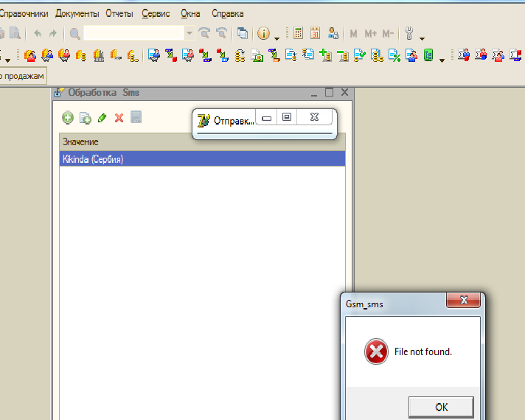Minimize the Отправк... small window
Image resolution: width=525 pixels, height=420 pixels.
coord(266,117)
